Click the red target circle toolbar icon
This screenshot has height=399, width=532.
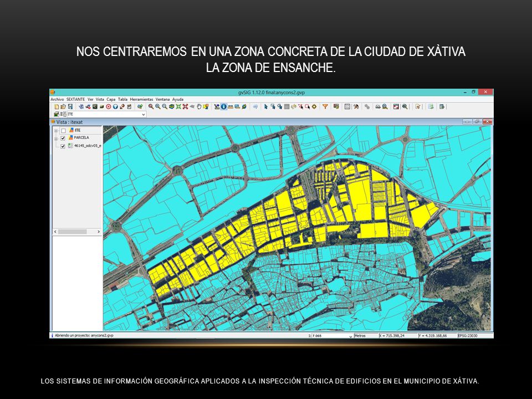pos(108,106)
